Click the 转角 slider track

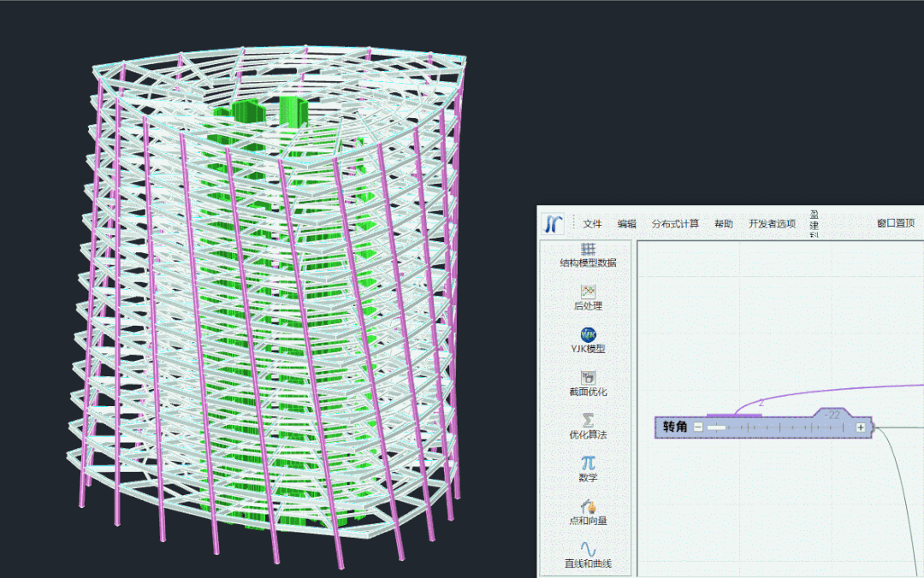tap(779, 428)
